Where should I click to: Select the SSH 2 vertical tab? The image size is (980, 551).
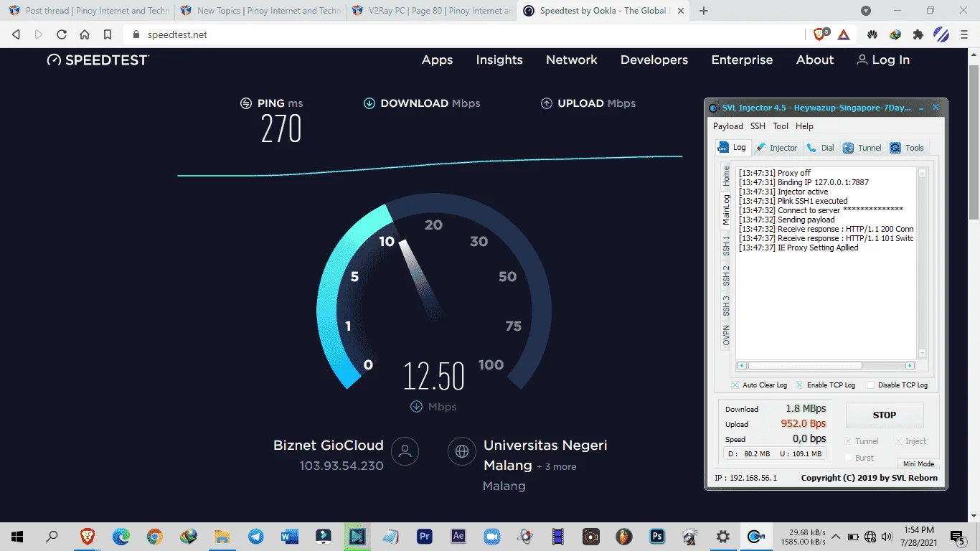coord(726,275)
